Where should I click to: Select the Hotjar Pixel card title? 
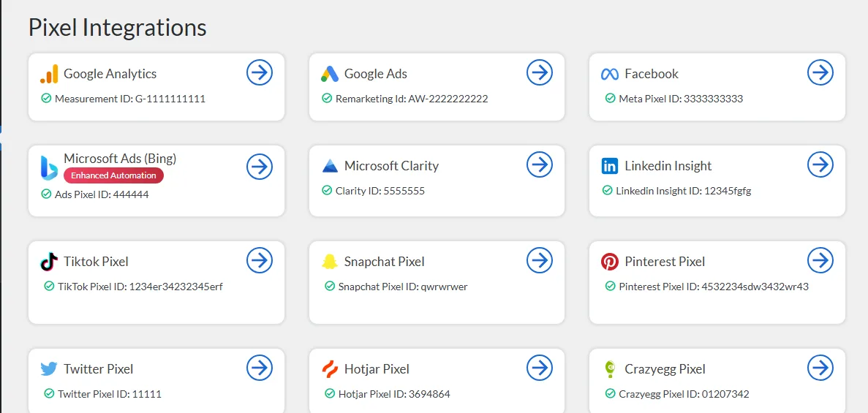tap(377, 368)
